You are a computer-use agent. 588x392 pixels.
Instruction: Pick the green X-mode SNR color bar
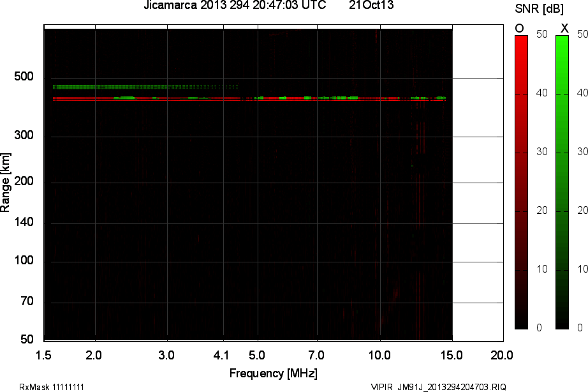click(x=562, y=183)
